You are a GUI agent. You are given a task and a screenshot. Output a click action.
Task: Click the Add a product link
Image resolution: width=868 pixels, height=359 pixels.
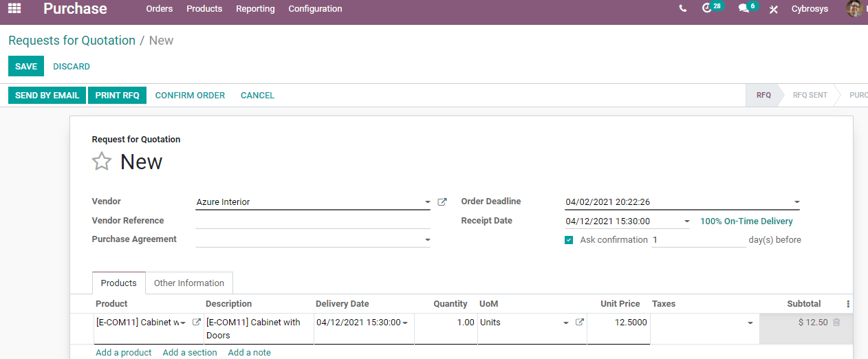click(124, 352)
